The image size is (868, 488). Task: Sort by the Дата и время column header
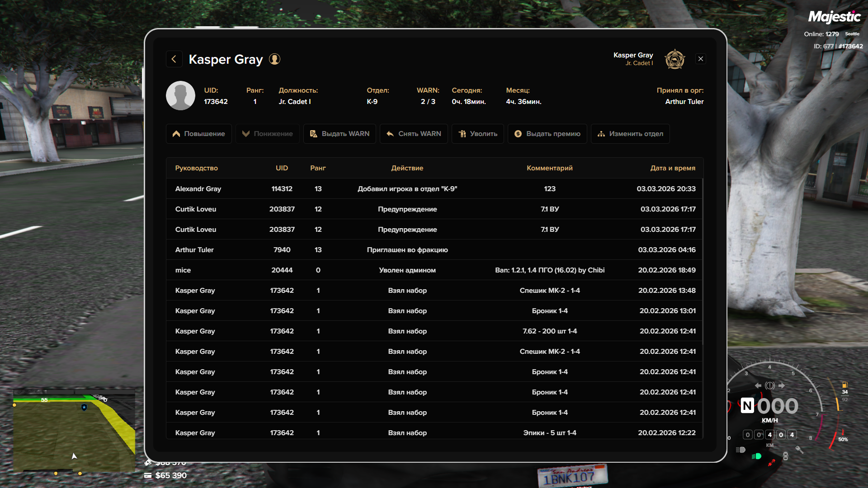[x=672, y=168]
